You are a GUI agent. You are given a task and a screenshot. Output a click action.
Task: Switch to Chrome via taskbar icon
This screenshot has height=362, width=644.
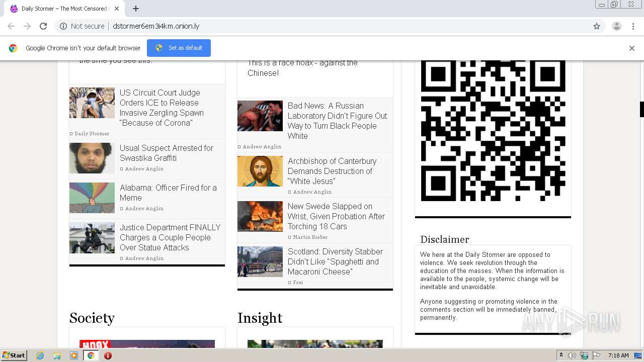point(91,355)
